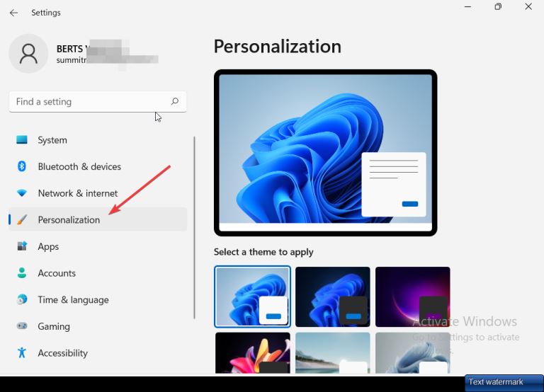This screenshot has height=392, width=544.
Task: Open the Accounts settings page
Action: pyautogui.click(x=98, y=273)
